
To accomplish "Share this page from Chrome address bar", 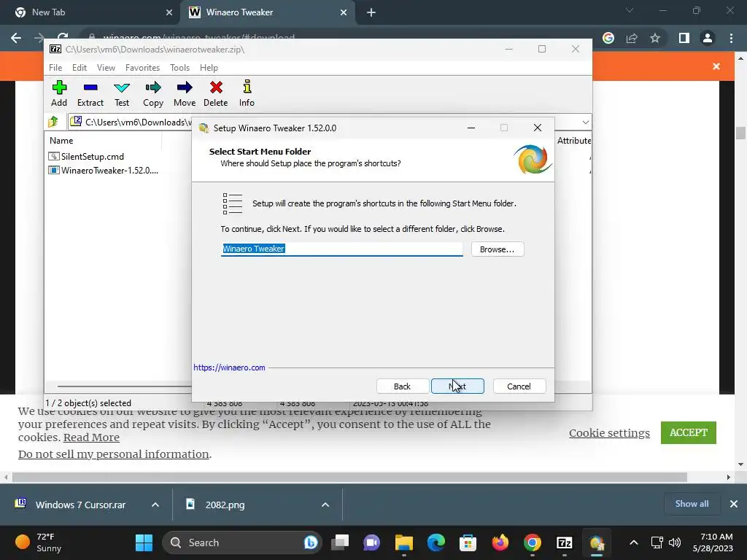I will tap(632, 38).
